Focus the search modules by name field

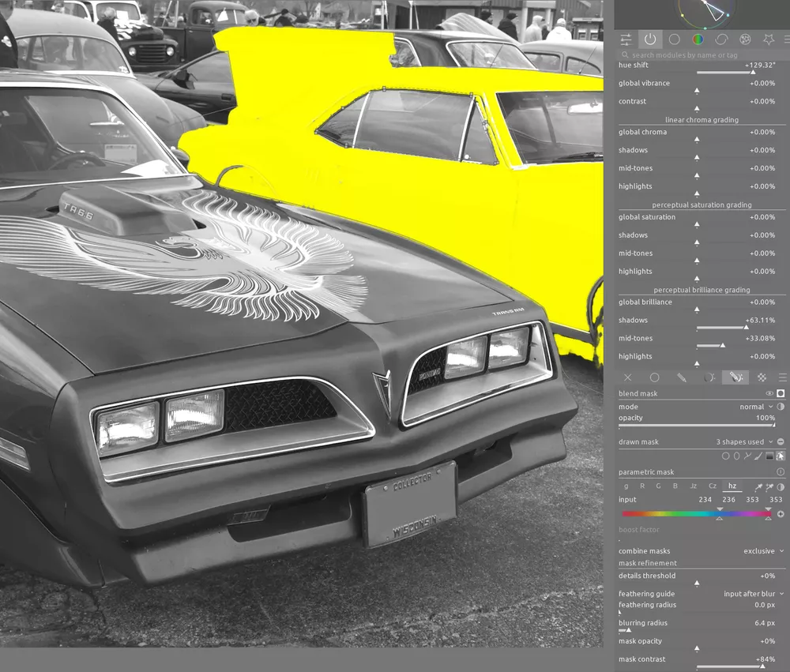coord(702,55)
